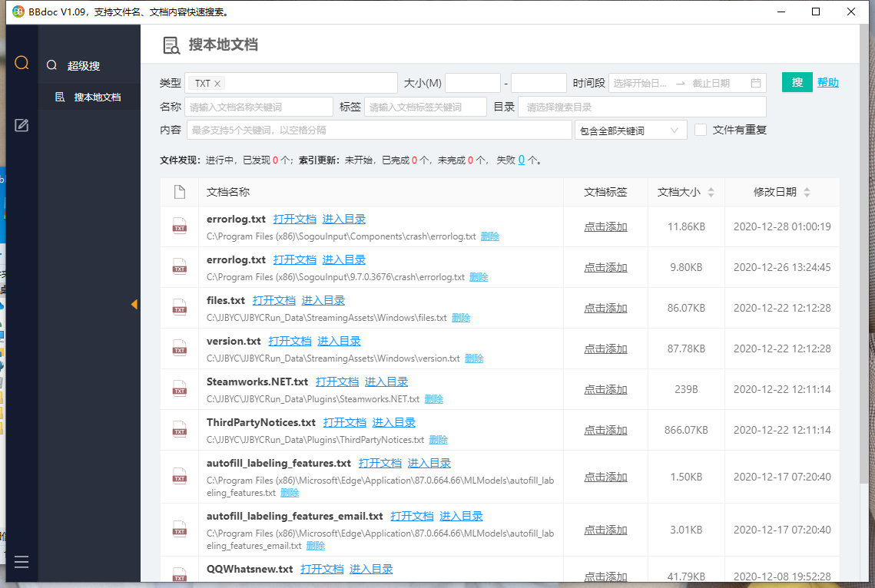
Task: Click the calendar icon in date range
Action: click(x=756, y=83)
